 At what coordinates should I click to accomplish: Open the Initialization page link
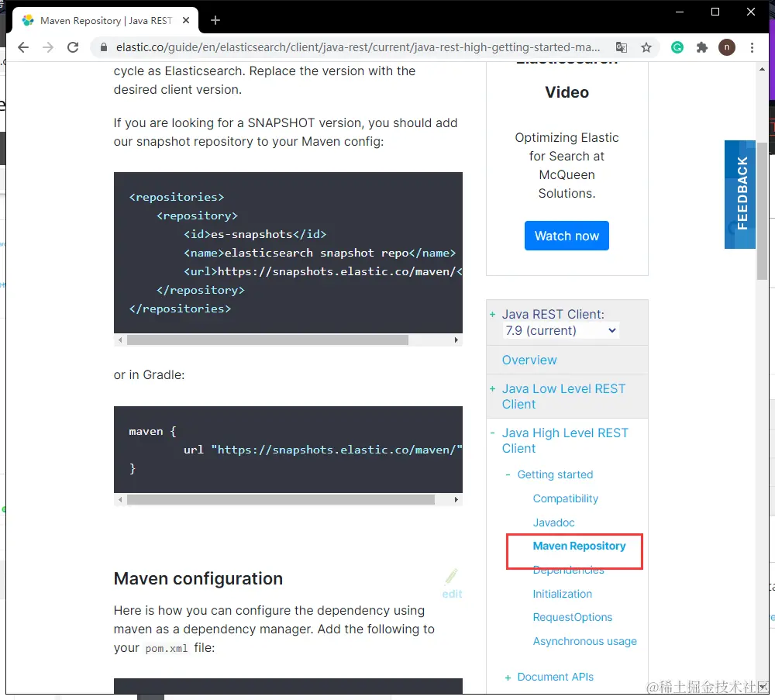coord(562,594)
